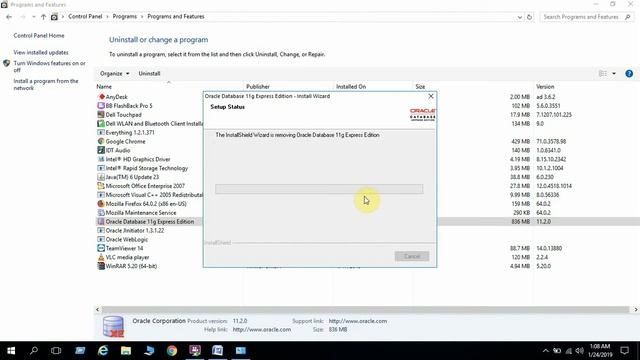This screenshot has height=360, width=640.
Task: Open taskbar search magnifier
Action: [x=34, y=351]
